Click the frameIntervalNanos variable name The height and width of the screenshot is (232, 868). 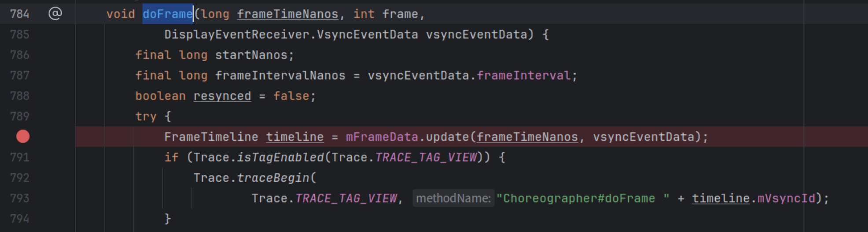pyautogui.click(x=280, y=76)
